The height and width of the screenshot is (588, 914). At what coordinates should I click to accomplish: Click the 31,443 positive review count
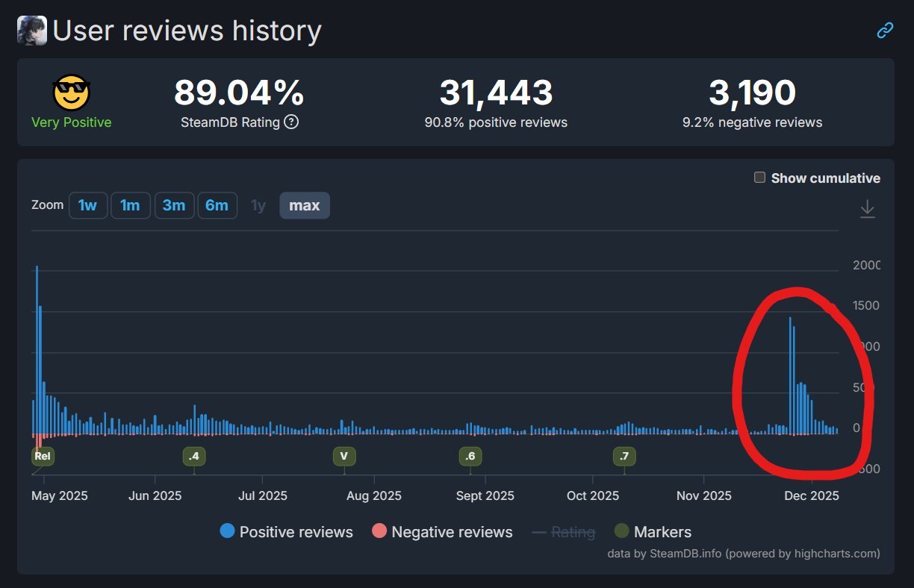pyautogui.click(x=496, y=93)
